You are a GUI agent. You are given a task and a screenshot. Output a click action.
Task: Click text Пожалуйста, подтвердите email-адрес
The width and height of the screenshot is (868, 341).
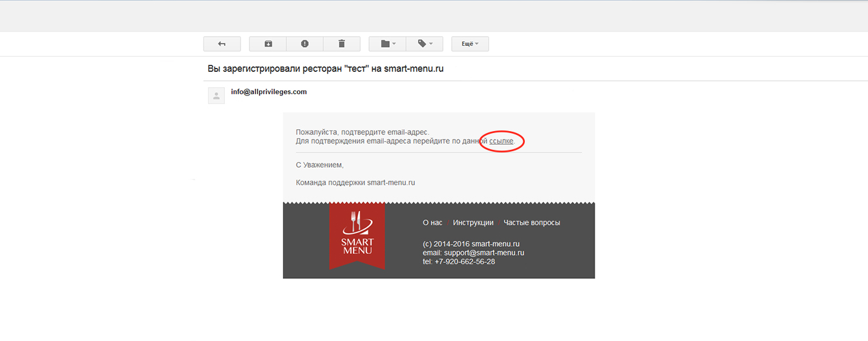pos(363,132)
